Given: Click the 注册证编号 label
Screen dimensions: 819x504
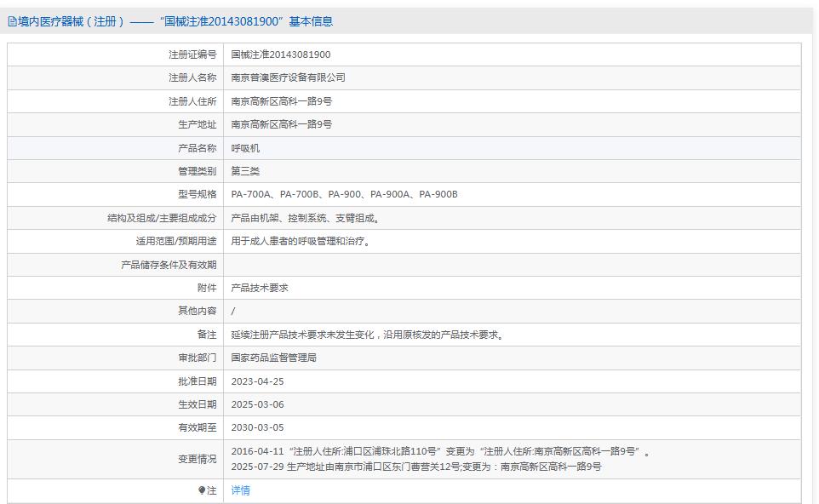Looking at the screenshot, I should (x=192, y=54).
